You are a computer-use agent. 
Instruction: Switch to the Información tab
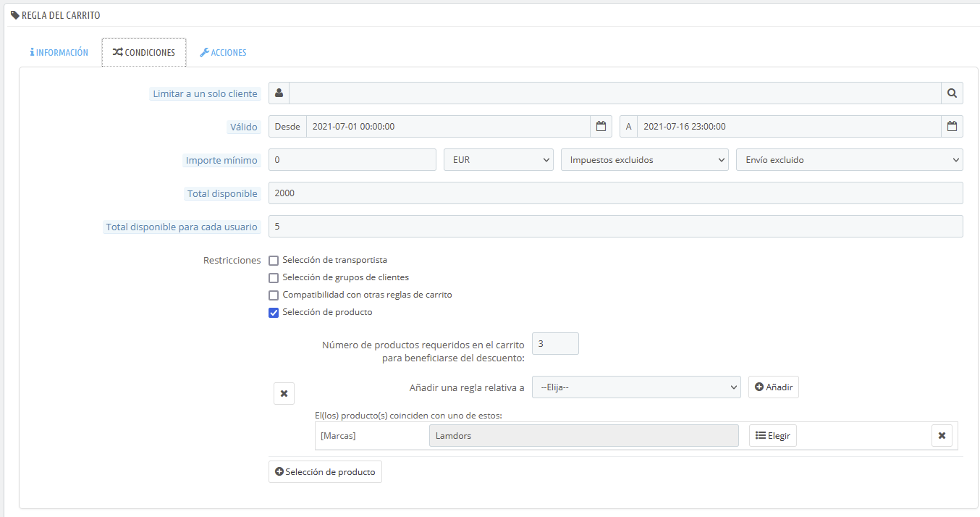click(x=59, y=53)
